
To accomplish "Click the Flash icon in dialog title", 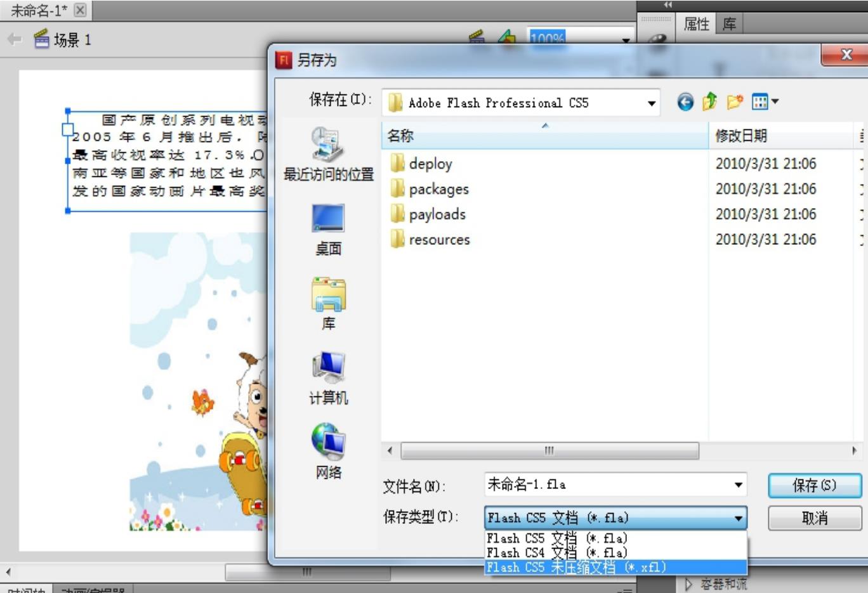I will pyautogui.click(x=284, y=60).
